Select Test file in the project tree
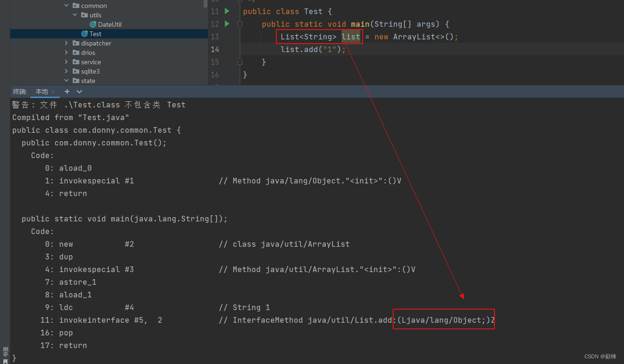Viewport: 624px width, 364px height. pyautogui.click(x=95, y=34)
